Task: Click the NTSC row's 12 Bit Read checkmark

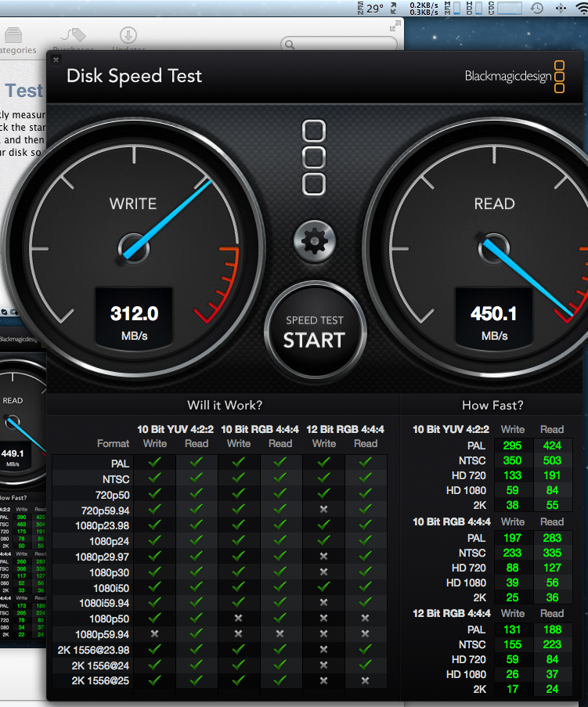Action: point(365,478)
